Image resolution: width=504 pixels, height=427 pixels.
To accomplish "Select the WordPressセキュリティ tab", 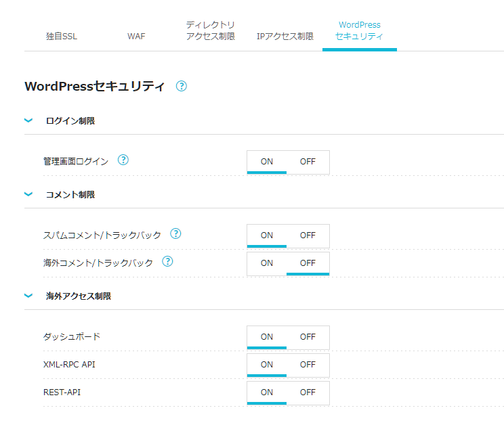I will pyautogui.click(x=359, y=30).
